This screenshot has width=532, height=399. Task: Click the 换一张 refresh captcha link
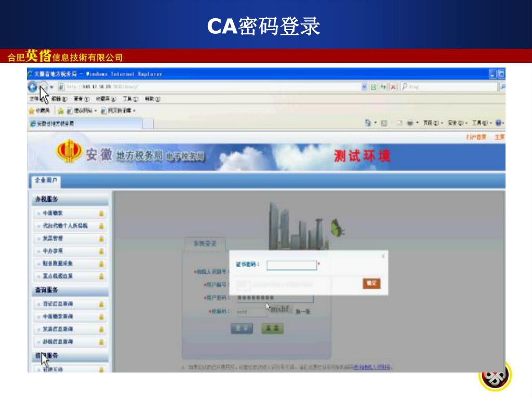click(x=303, y=312)
